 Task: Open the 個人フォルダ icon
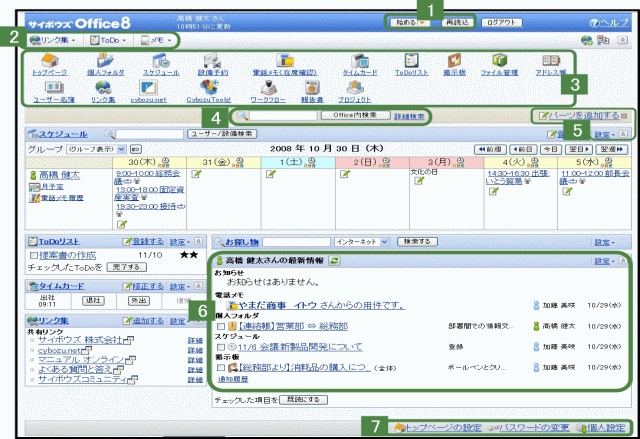click(x=105, y=62)
